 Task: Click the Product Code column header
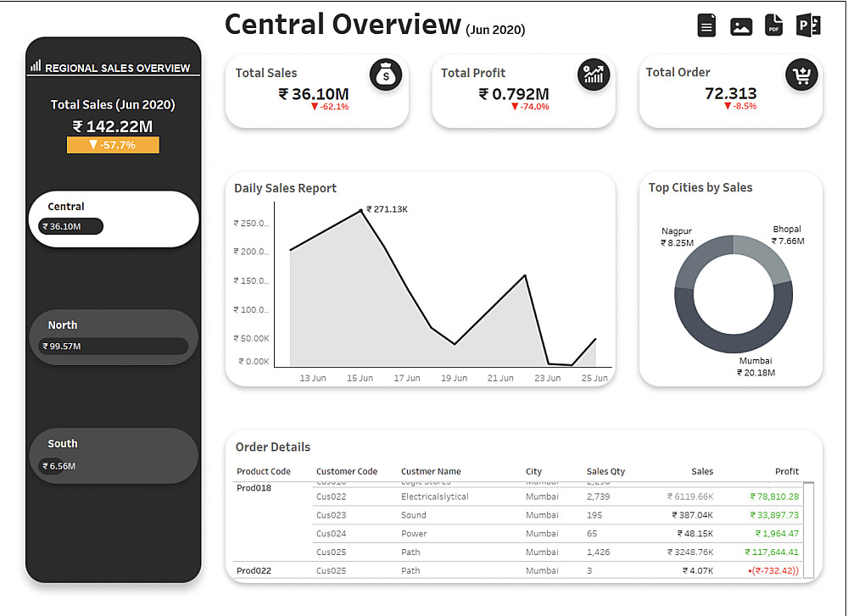[x=264, y=471]
